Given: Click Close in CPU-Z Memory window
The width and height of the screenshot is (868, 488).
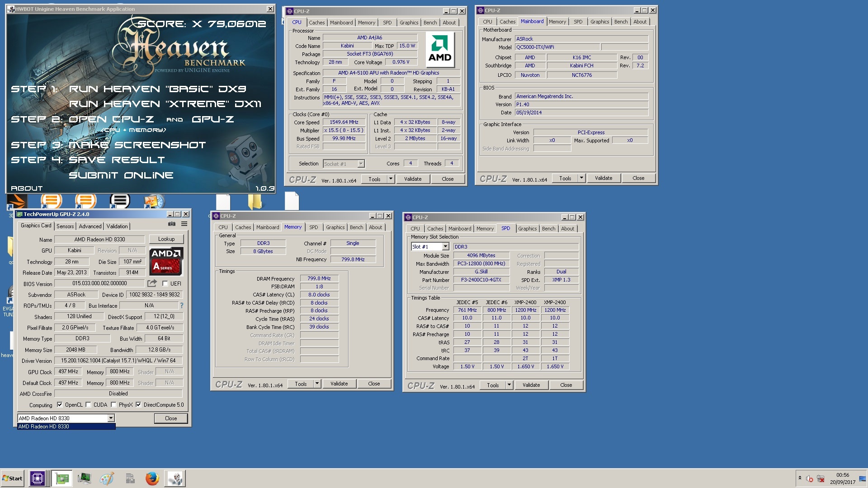Looking at the screenshot, I should pyautogui.click(x=374, y=384).
